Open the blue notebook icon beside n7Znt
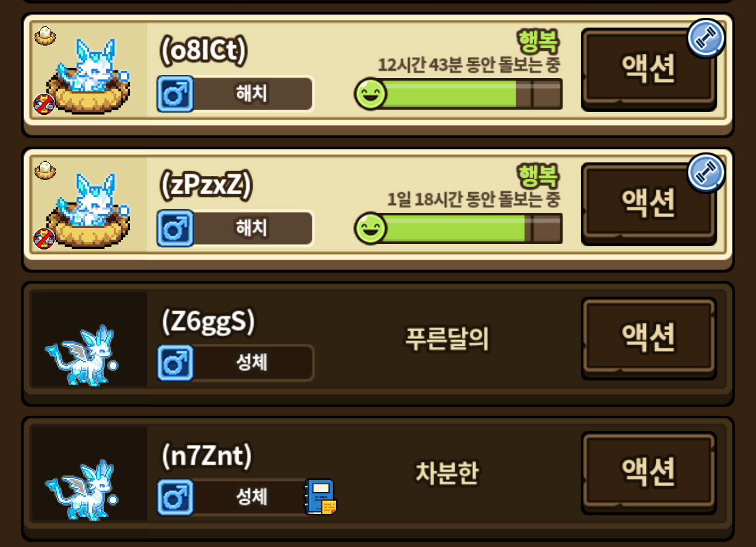 tap(321, 497)
